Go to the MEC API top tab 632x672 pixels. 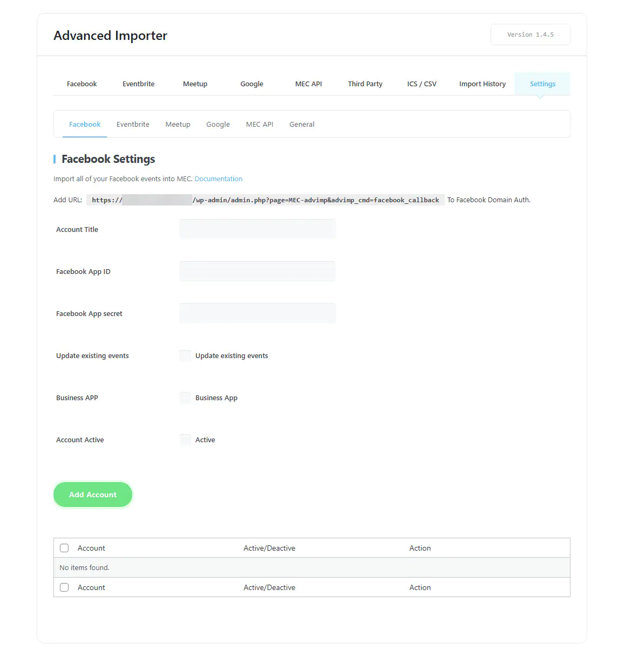(309, 84)
